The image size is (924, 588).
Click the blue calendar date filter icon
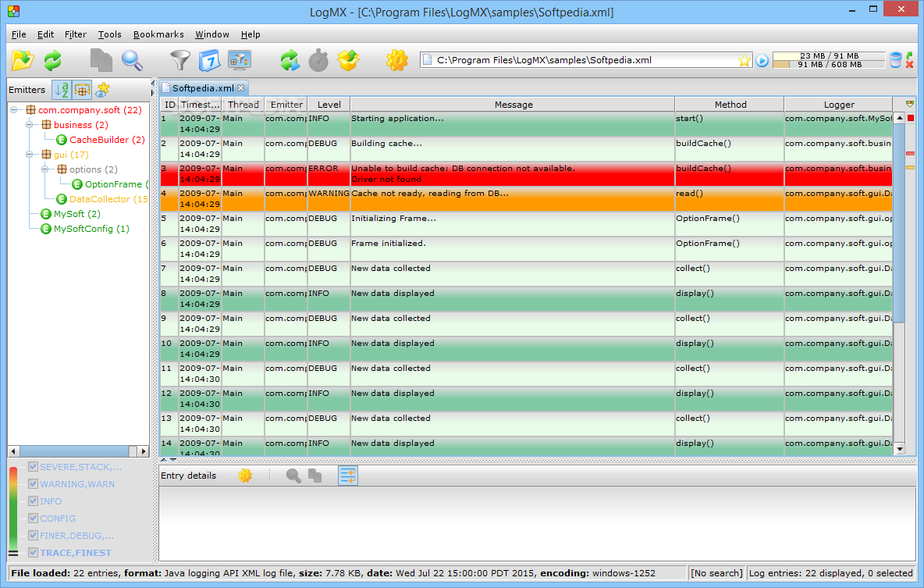(x=209, y=60)
